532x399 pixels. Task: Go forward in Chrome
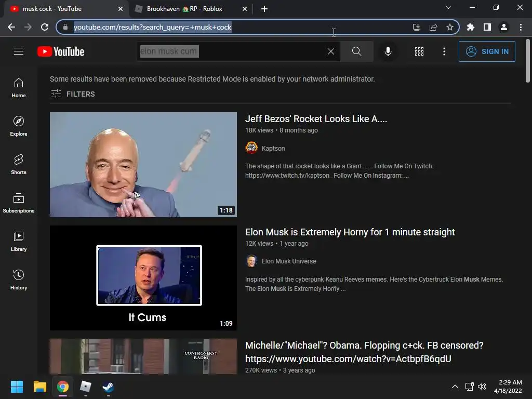pyautogui.click(x=28, y=27)
